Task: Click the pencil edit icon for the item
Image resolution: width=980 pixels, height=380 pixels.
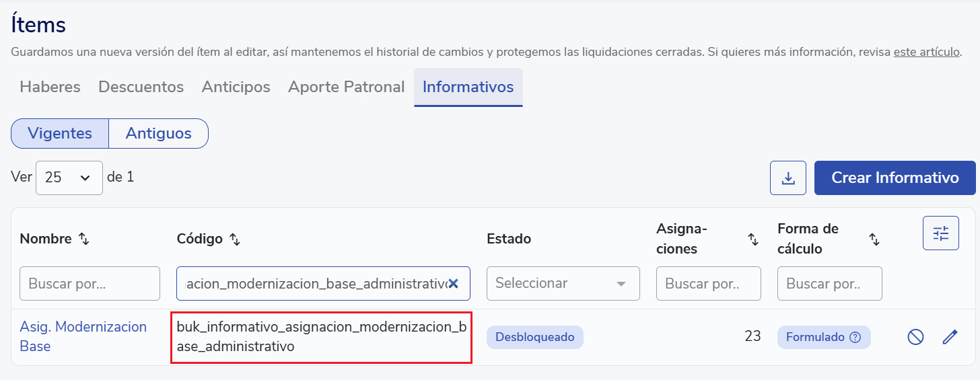Action: click(x=950, y=337)
